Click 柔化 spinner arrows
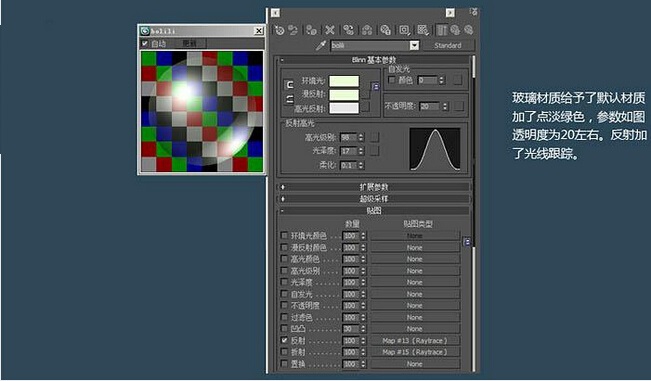Screen dimensions: 651x381 [361, 165]
